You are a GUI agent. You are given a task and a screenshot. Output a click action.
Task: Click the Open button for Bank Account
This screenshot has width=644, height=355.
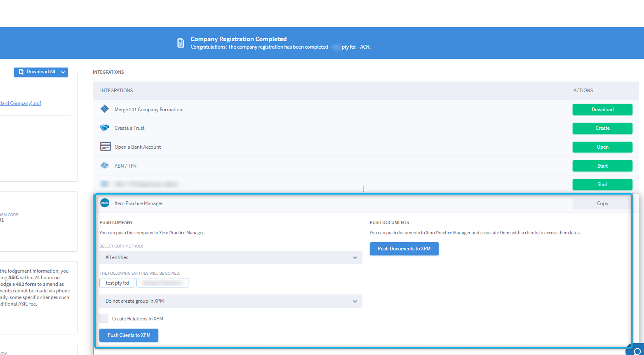(602, 147)
